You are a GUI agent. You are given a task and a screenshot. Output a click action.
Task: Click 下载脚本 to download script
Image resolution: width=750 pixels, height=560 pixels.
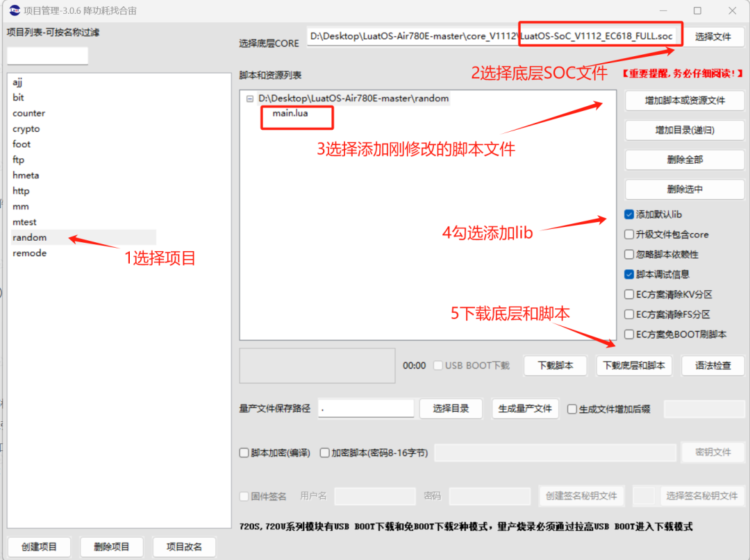point(555,366)
